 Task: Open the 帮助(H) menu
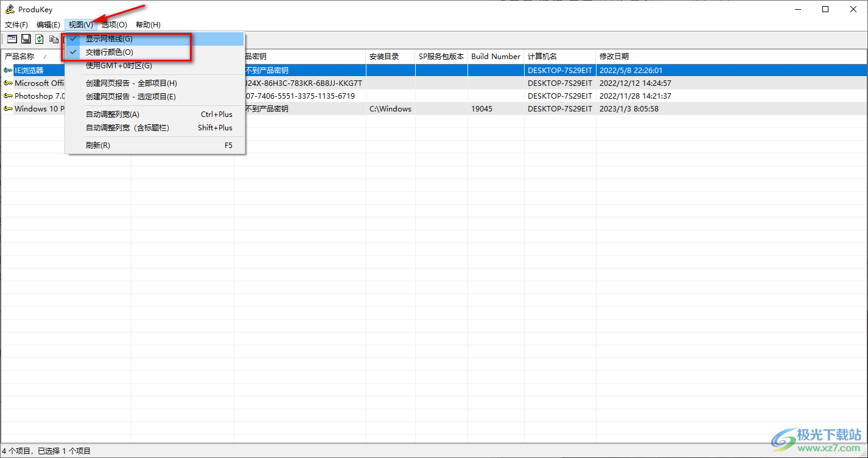click(x=148, y=25)
